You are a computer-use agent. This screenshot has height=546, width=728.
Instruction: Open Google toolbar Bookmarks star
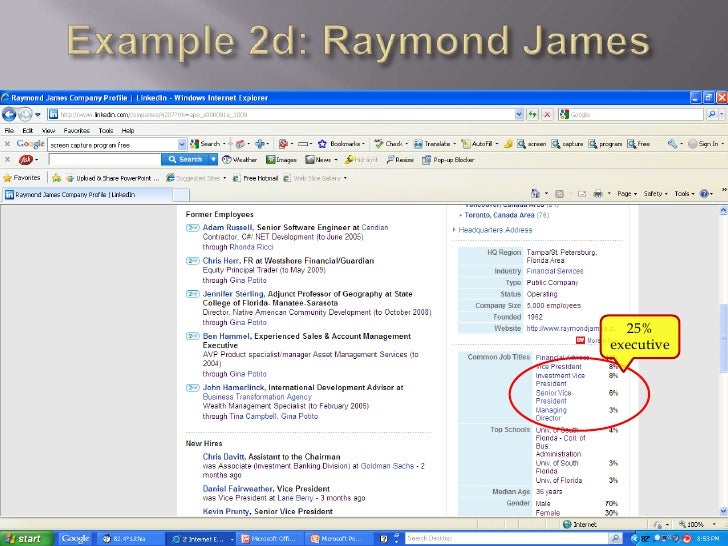(322, 144)
